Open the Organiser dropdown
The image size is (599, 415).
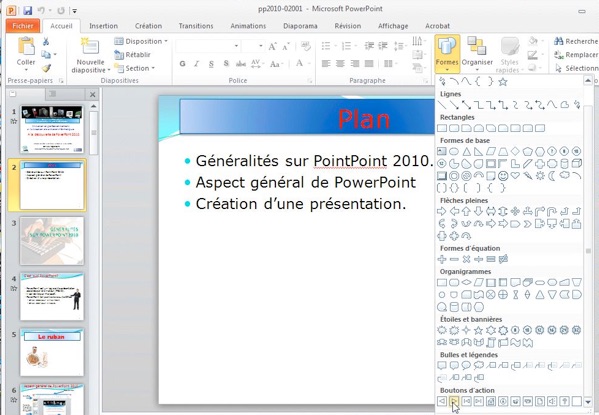point(477,54)
